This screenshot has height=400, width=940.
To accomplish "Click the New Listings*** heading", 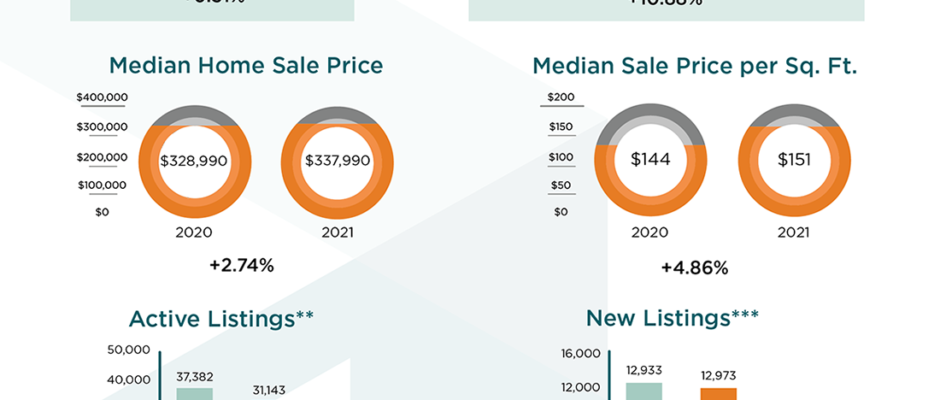I will (x=672, y=318).
